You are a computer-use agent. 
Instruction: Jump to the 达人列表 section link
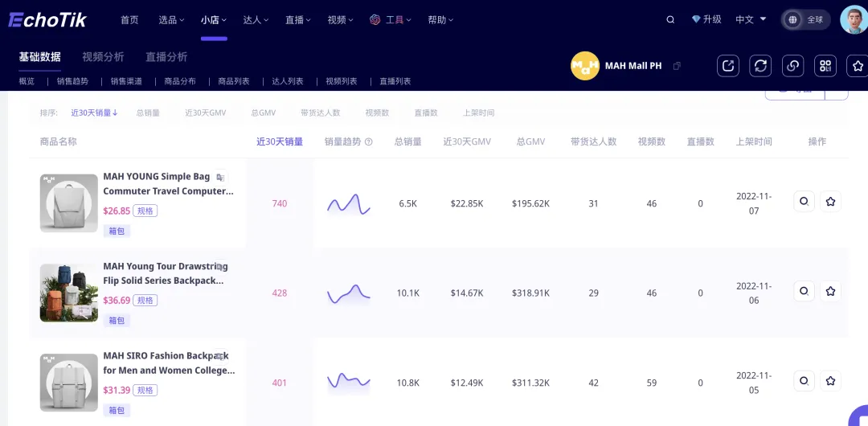287,81
